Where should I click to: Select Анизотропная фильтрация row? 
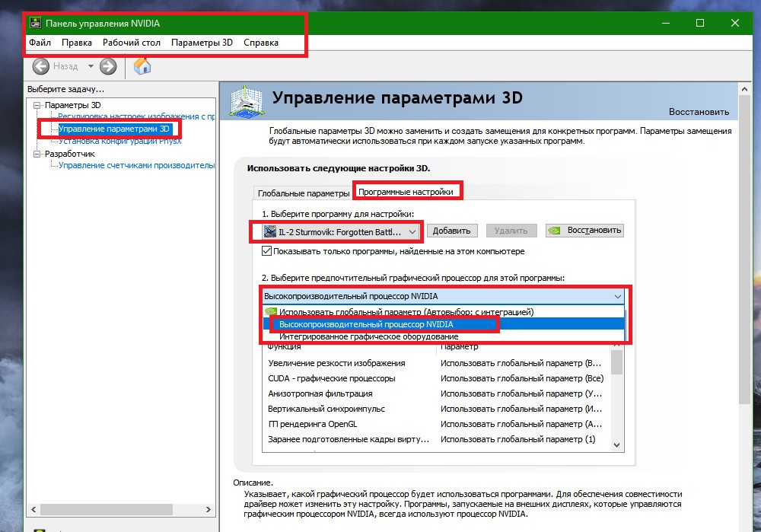[x=436, y=393]
